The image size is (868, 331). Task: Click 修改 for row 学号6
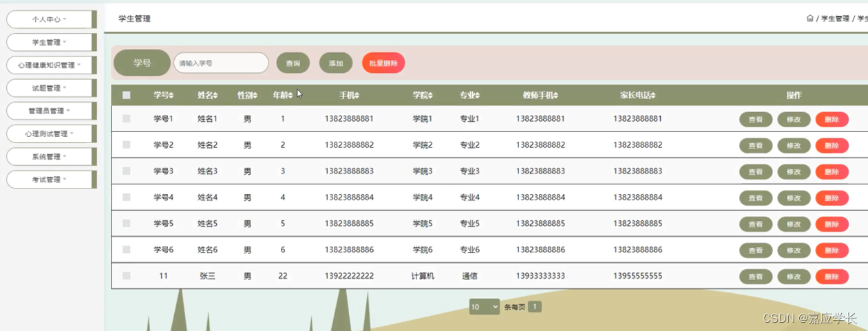click(x=794, y=250)
